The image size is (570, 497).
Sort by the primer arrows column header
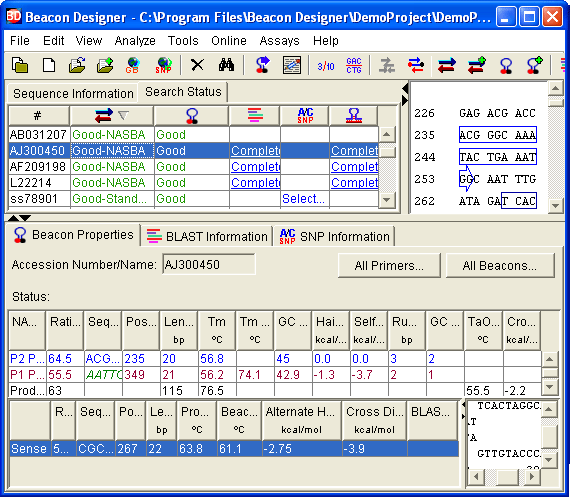point(112,116)
